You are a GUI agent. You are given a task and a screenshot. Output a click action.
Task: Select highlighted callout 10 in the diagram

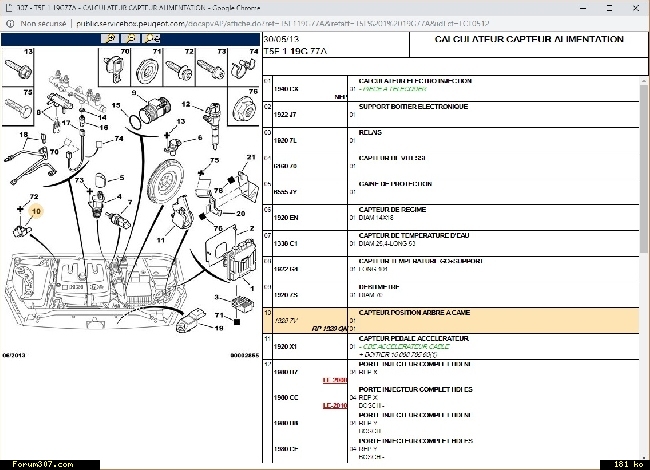point(36,211)
